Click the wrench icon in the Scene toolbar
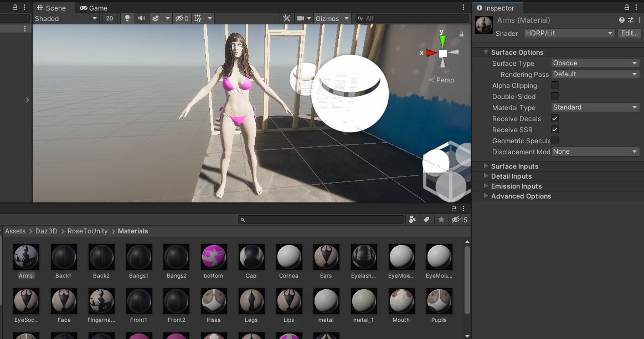 [286, 18]
